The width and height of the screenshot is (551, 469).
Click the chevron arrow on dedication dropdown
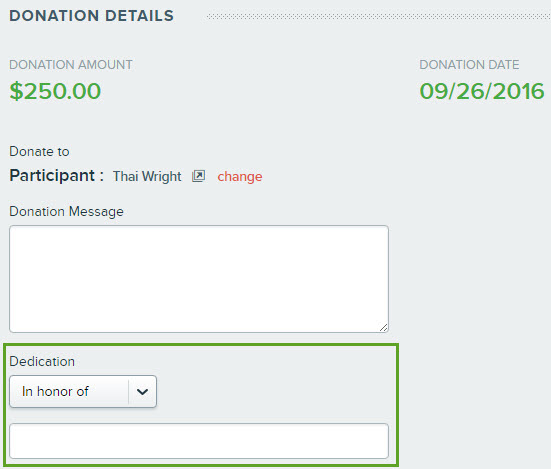click(x=142, y=392)
